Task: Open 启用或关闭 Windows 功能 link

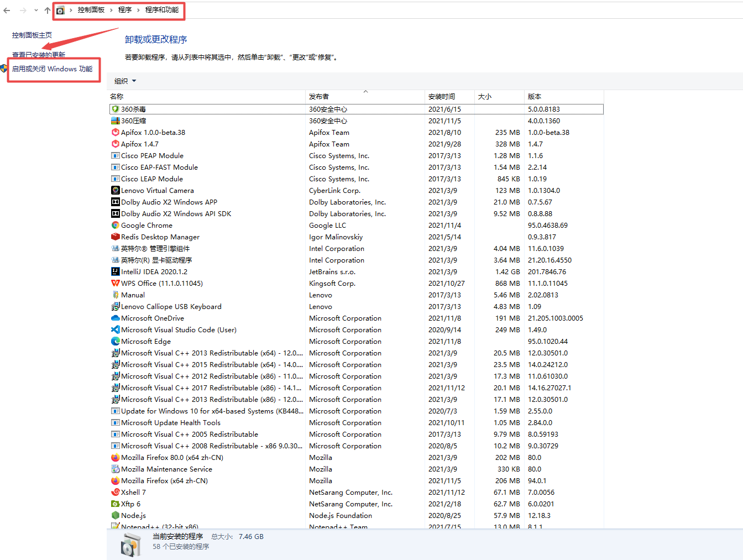Action: 53,69
